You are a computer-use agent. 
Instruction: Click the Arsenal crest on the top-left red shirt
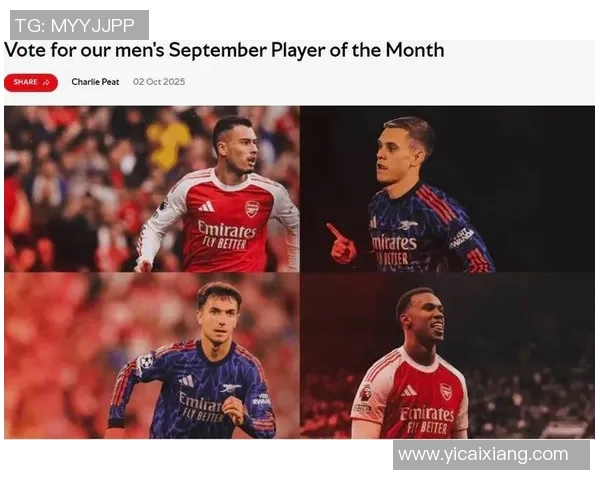point(252,208)
